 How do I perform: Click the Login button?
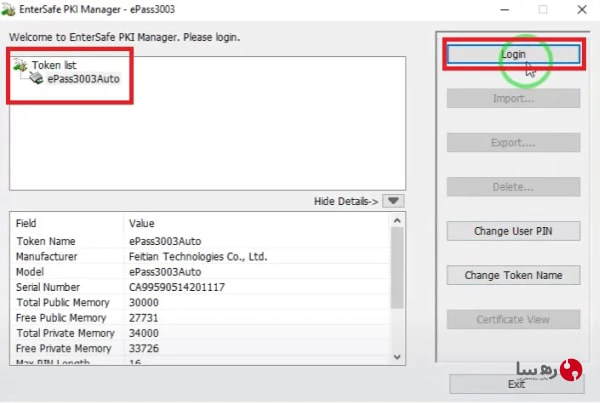pyautogui.click(x=513, y=54)
